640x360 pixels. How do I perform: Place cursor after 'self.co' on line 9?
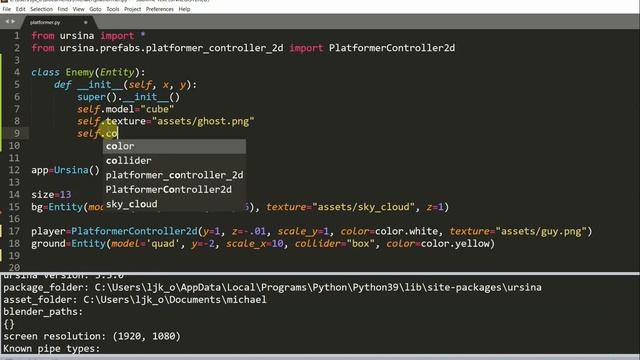pos(118,134)
